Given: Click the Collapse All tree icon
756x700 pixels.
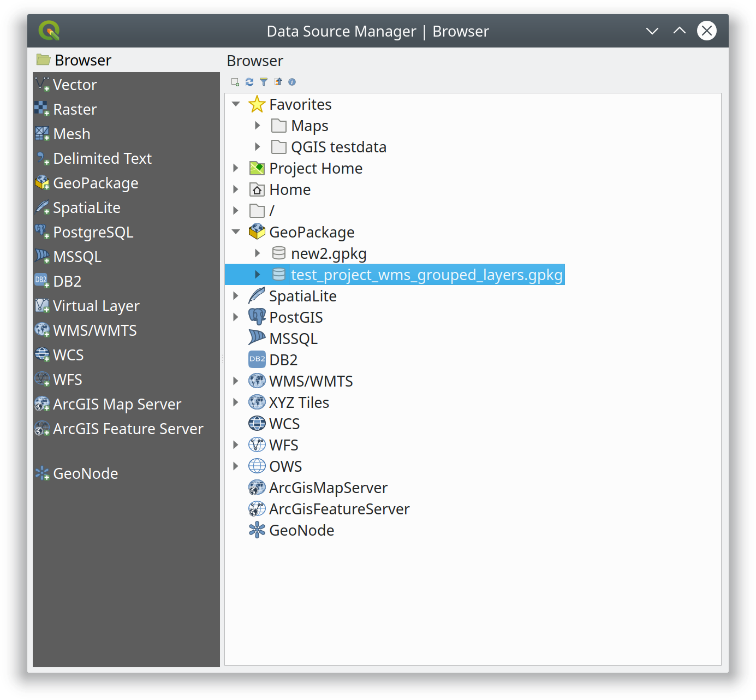Looking at the screenshot, I should tap(278, 82).
